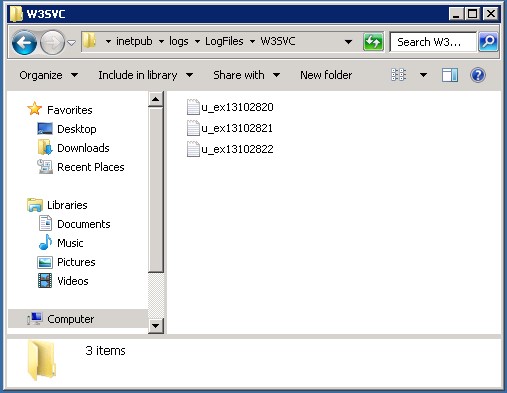Open the Documents library
This screenshot has width=507, height=393.
[x=84, y=224]
